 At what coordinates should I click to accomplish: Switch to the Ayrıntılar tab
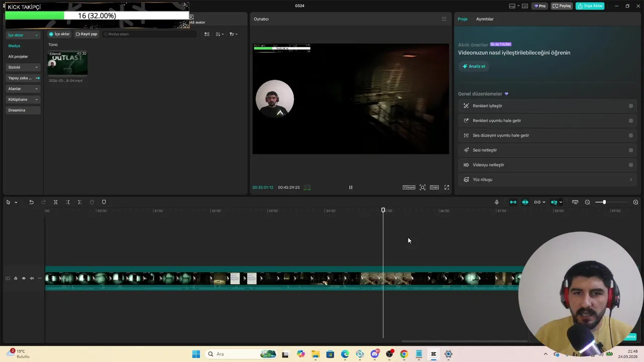pyautogui.click(x=485, y=19)
